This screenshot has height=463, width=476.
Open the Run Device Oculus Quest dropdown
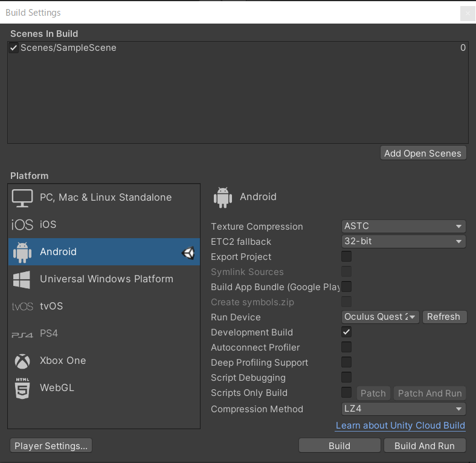(380, 317)
